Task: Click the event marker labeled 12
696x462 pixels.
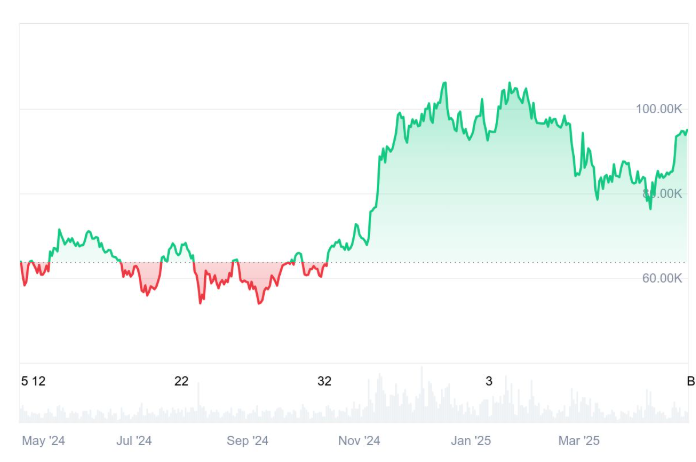Action: point(39,381)
